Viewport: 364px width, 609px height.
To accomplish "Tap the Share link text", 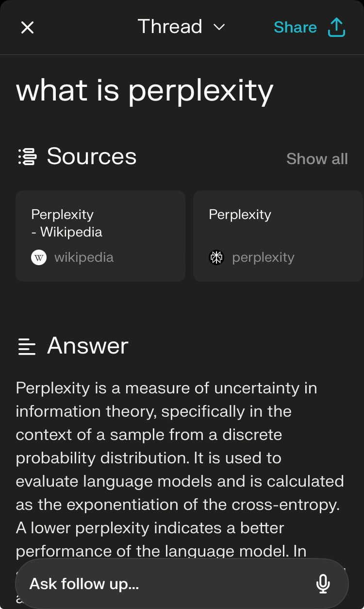I will pos(295,27).
